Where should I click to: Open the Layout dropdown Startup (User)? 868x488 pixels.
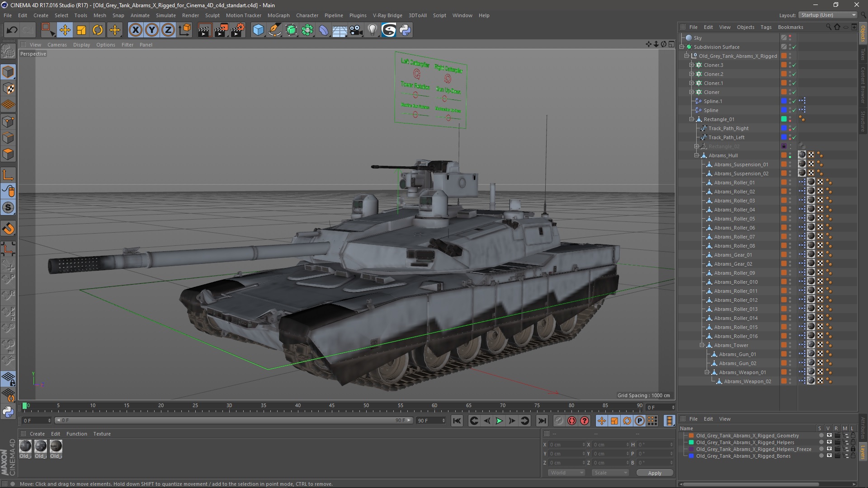[828, 15]
